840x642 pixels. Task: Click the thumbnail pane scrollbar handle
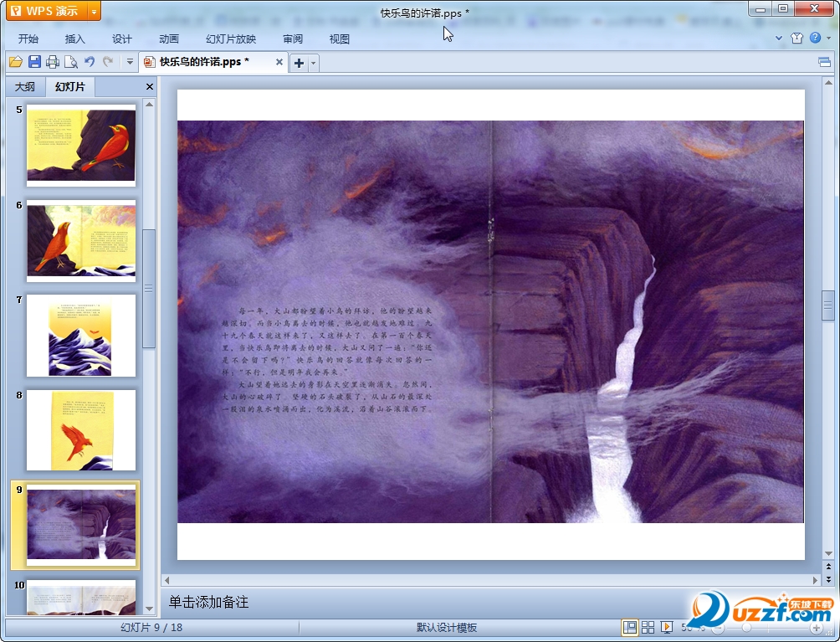[x=150, y=289]
